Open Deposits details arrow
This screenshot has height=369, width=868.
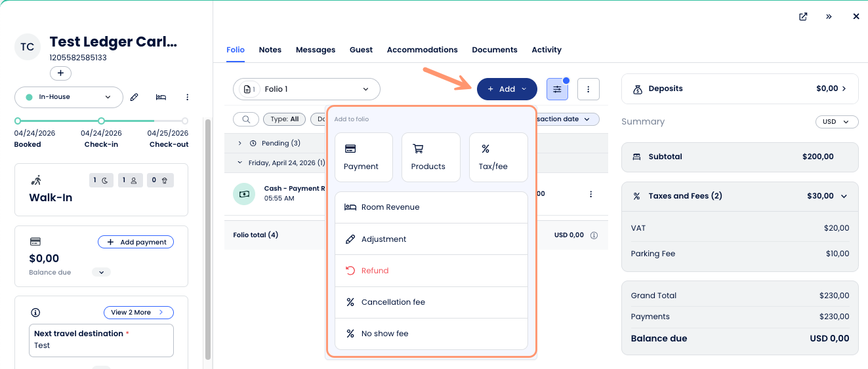coord(844,88)
